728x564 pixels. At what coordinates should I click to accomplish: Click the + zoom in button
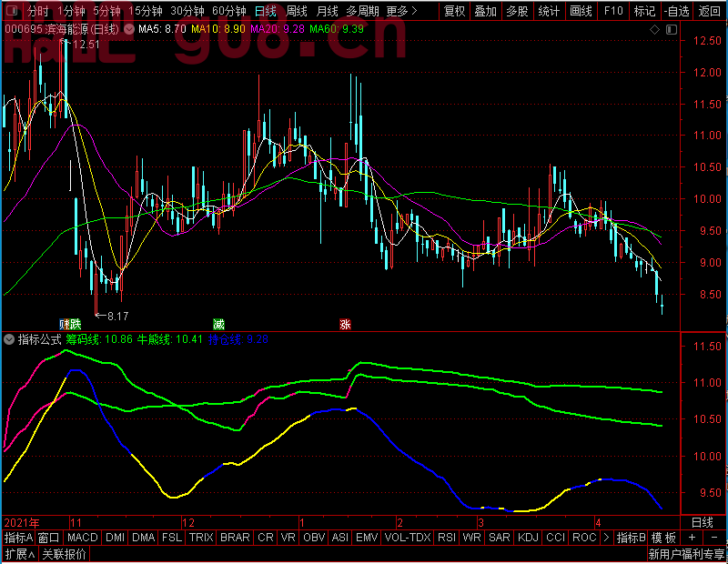tap(692, 538)
